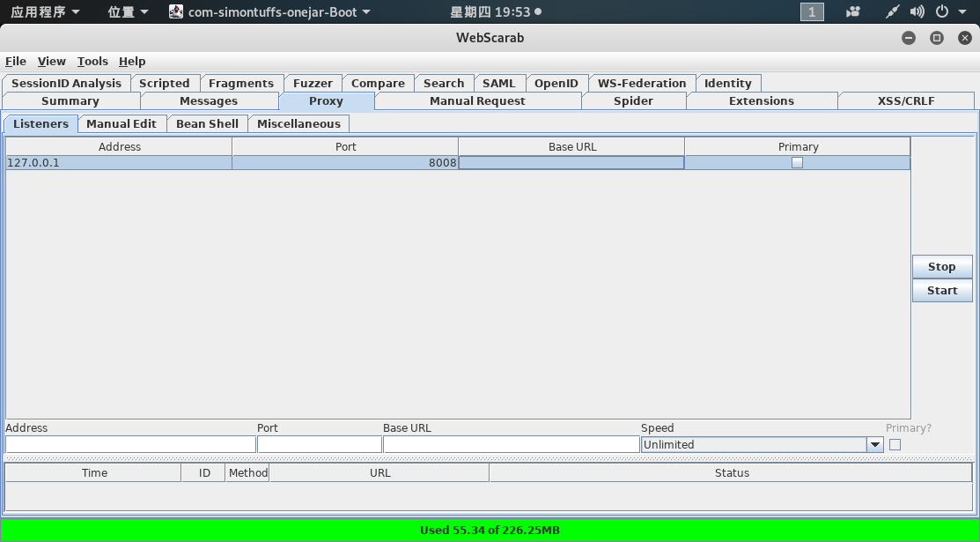This screenshot has height=542, width=980.
Task: Go to the OpenID tab
Action: 556,83
